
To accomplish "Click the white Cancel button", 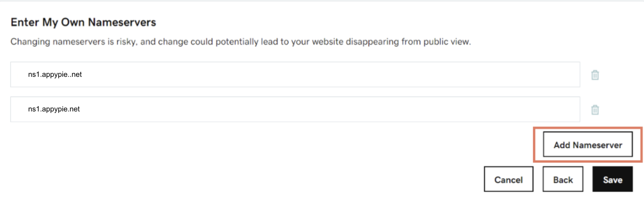I will (508, 179).
